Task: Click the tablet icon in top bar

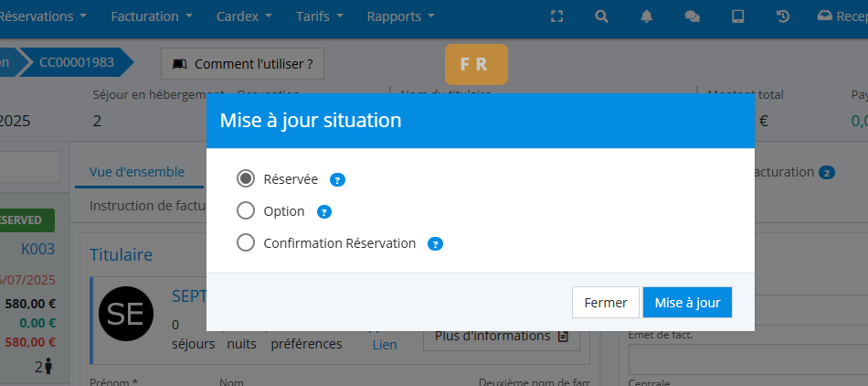Action: tap(738, 16)
